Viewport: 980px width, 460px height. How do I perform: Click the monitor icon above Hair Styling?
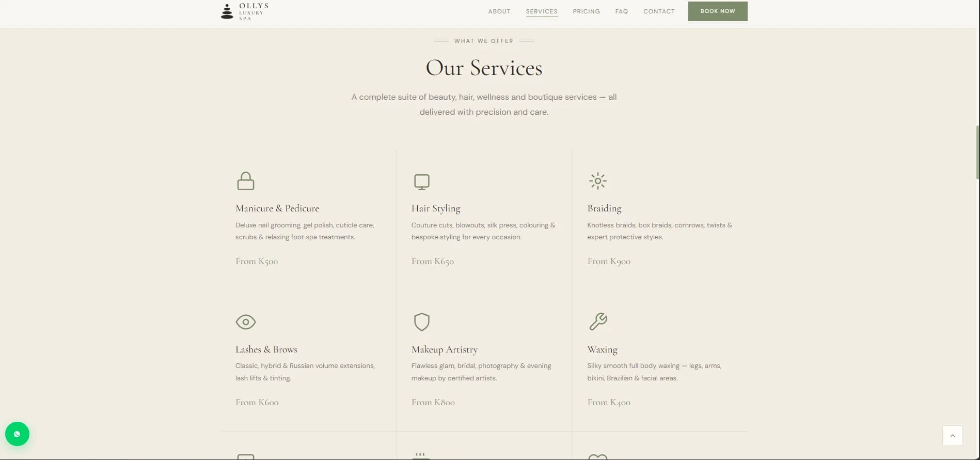click(422, 182)
